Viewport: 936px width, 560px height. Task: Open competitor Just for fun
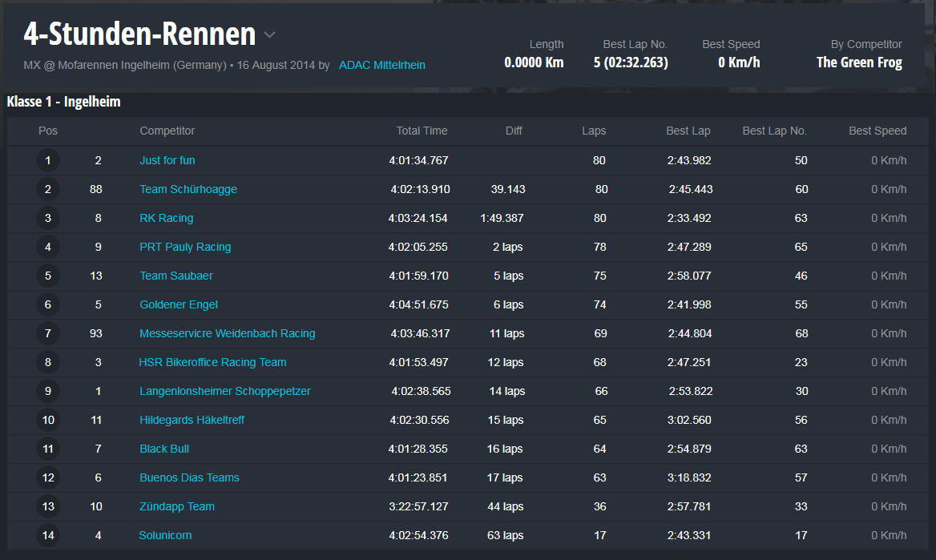[167, 160]
